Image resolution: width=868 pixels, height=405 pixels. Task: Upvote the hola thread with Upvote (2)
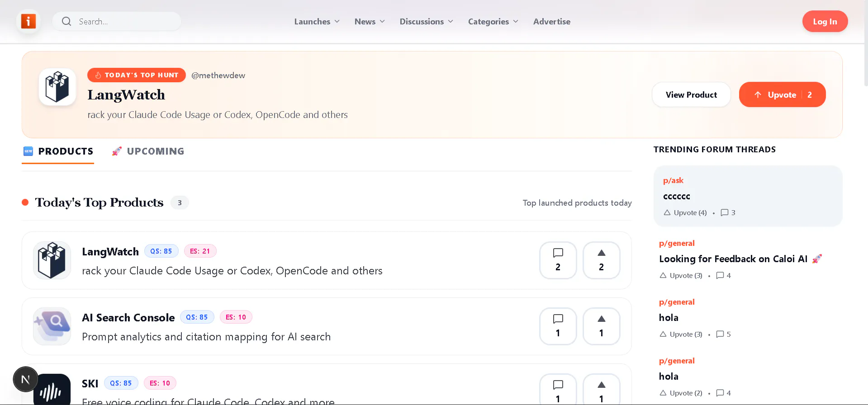(x=681, y=393)
